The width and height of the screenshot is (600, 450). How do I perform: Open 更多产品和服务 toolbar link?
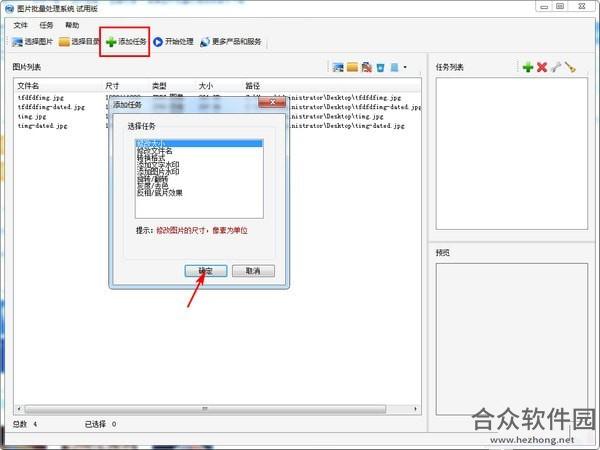click(x=231, y=42)
